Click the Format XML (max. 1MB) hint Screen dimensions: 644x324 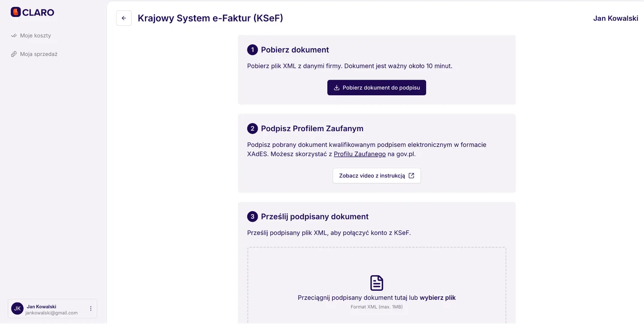[377, 307]
